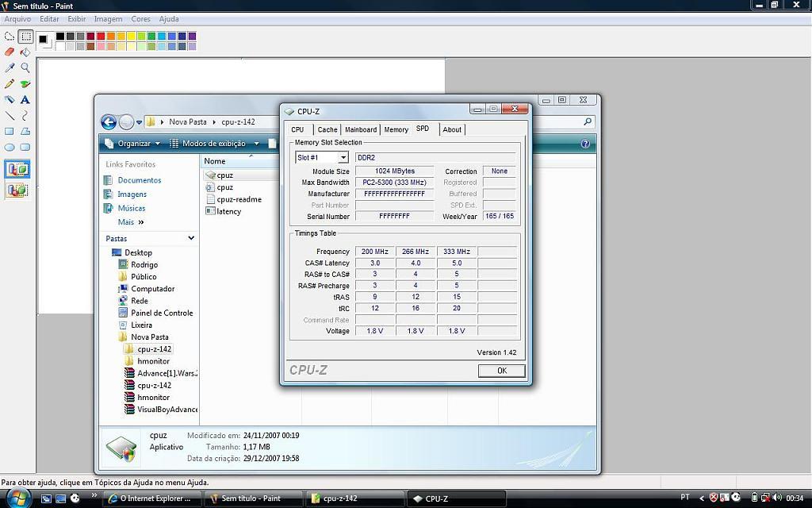812x508 pixels.
Task: Show hidden tray icons arrow
Action: (x=702, y=498)
